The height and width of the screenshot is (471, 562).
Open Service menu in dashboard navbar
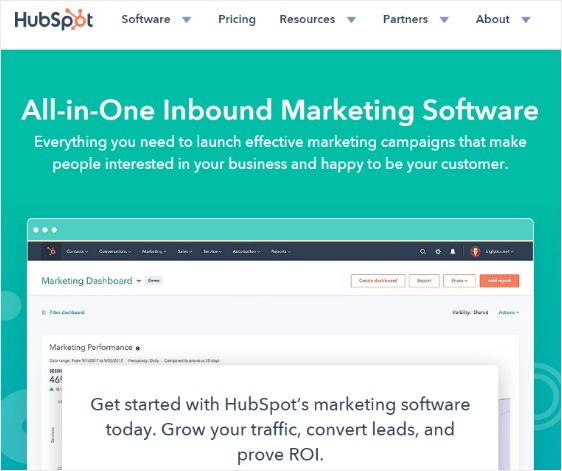click(x=212, y=252)
